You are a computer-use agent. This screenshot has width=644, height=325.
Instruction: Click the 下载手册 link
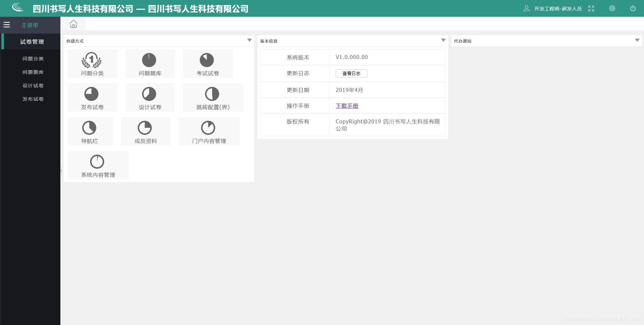347,106
